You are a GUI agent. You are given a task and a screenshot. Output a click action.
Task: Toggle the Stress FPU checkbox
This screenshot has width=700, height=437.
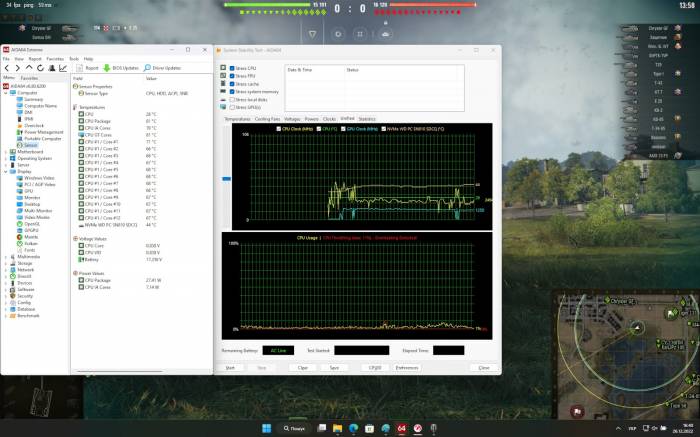[232, 76]
